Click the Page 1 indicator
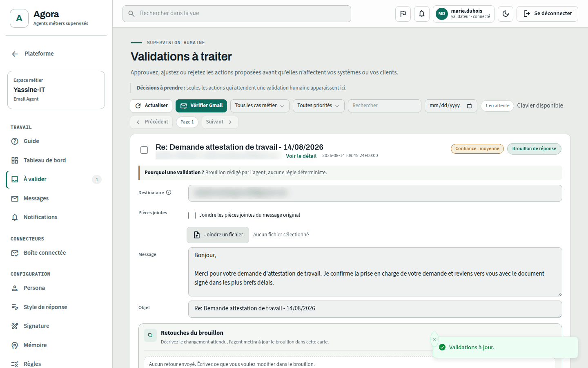The height and width of the screenshot is (368, 588). coord(187,122)
